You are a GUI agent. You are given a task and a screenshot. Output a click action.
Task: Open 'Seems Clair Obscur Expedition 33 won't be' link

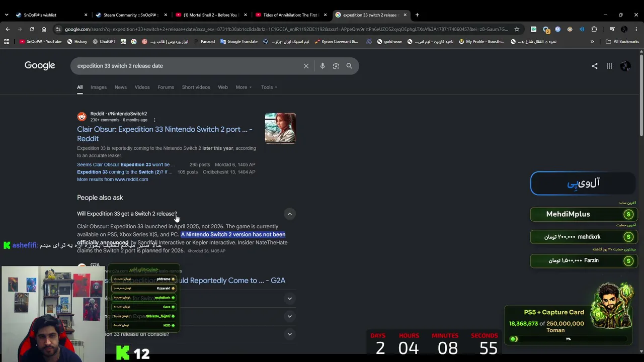[126, 164]
